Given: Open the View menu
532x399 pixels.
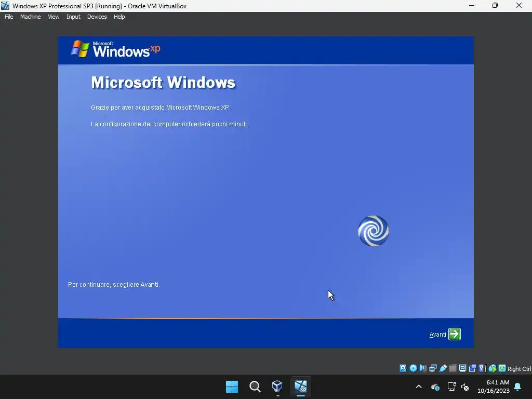Looking at the screenshot, I should (x=54, y=17).
